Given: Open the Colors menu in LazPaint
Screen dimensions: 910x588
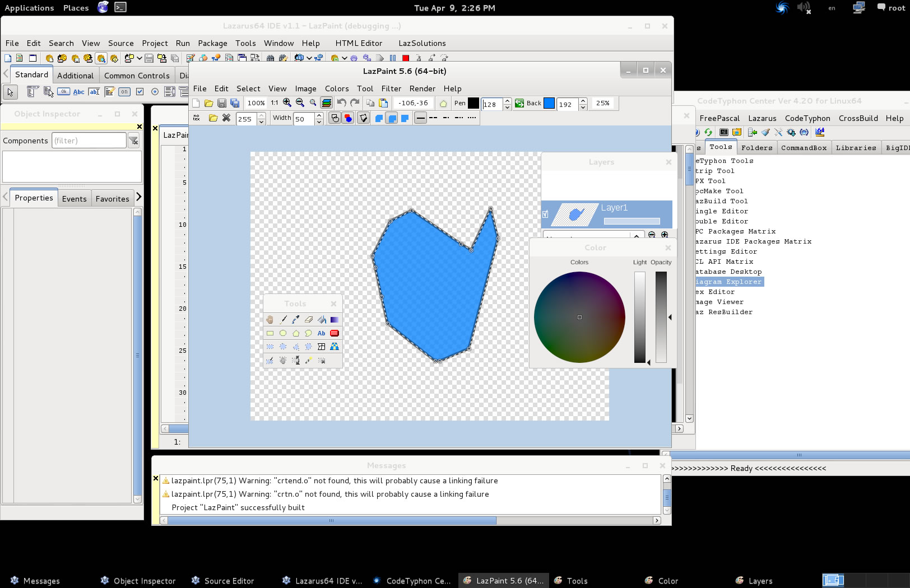Looking at the screenshot, I should pos(337,88).
